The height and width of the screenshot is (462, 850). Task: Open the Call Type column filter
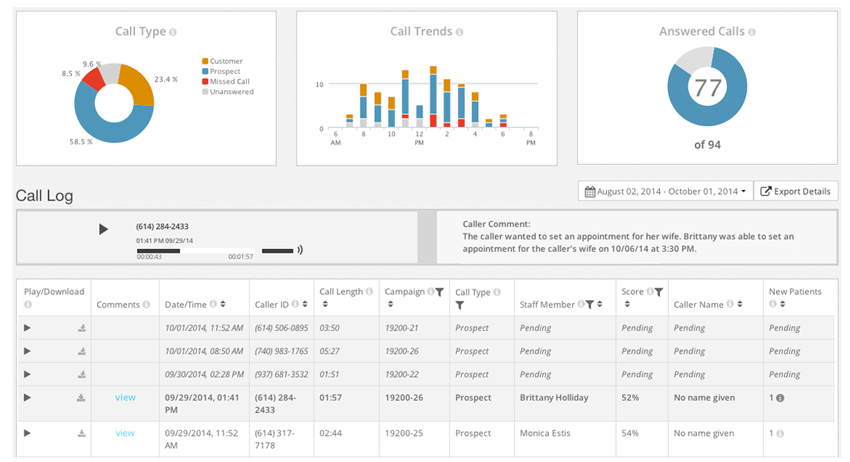(460, 305)
